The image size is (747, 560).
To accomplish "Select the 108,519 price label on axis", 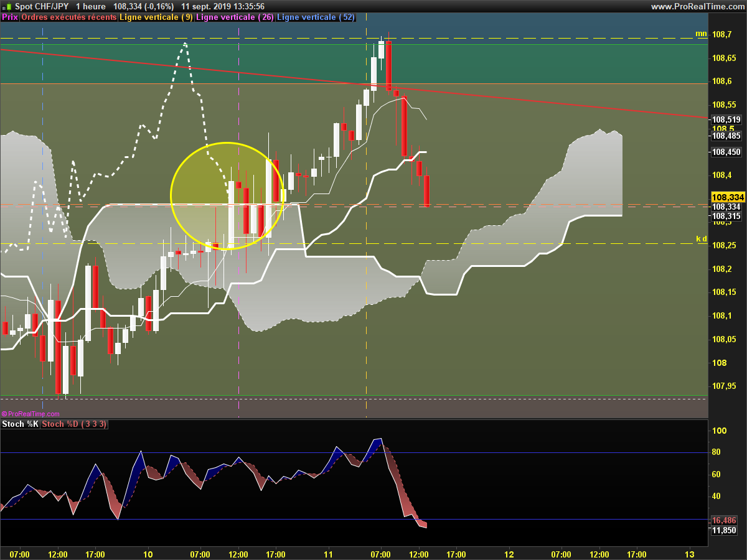I will pos(726,119).
